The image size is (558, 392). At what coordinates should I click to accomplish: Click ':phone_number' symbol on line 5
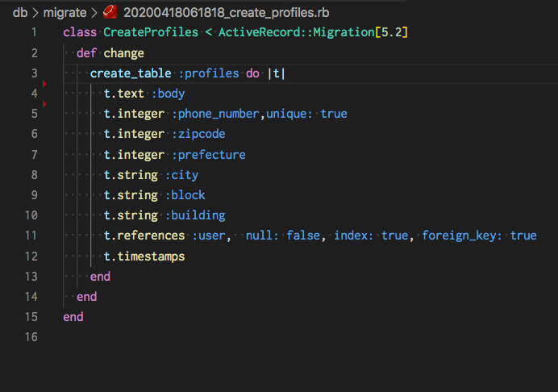point(215,114)
